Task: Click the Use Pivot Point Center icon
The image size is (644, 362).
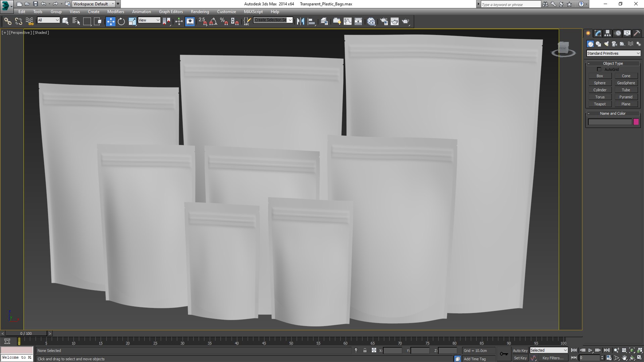Action: 166,21
